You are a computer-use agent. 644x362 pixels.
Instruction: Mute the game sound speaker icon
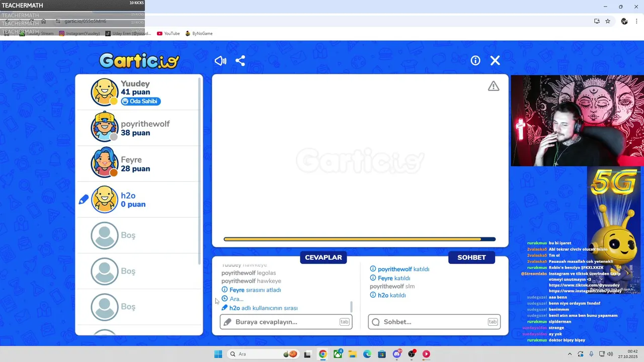(220, 61)
